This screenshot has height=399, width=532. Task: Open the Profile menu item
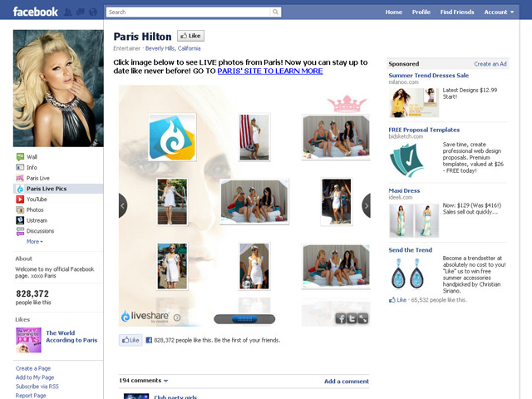tap(421, 12)
